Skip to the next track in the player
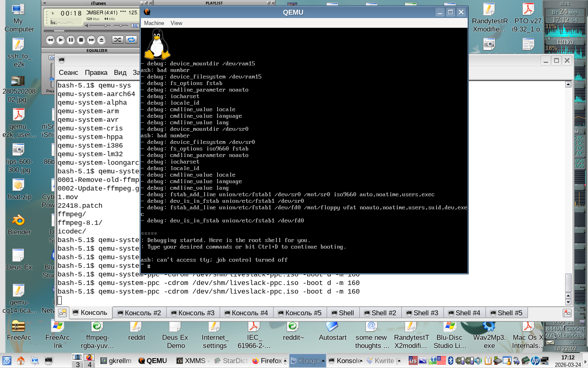This screenshot has height=368, width=588. pos(91,40)
